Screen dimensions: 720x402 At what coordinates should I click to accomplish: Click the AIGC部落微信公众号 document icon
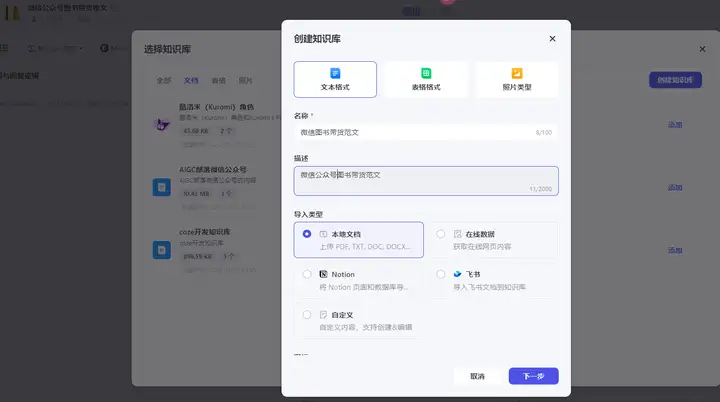[162, 187]
